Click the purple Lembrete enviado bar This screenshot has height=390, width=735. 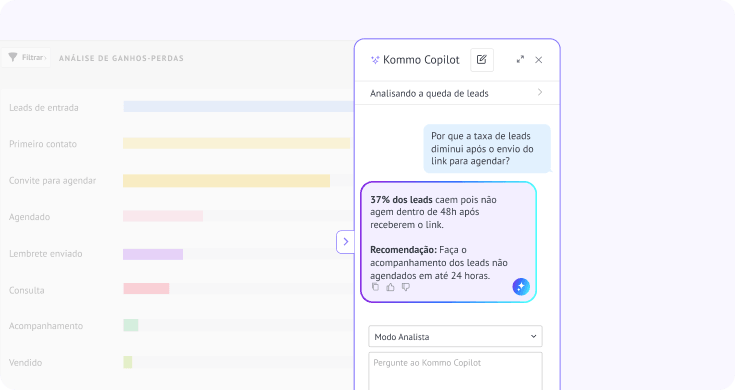tap(153, 254)
